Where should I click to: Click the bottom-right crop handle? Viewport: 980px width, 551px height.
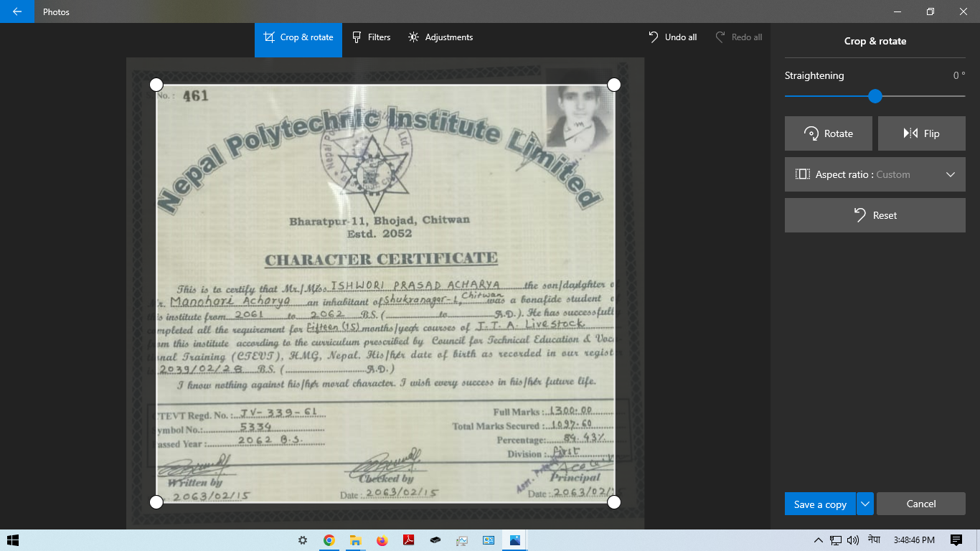pos(614,502)
